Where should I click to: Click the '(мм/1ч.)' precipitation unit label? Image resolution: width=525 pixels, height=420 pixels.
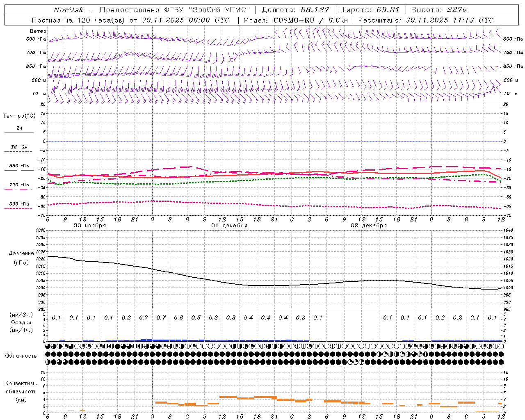coord(21,330)
